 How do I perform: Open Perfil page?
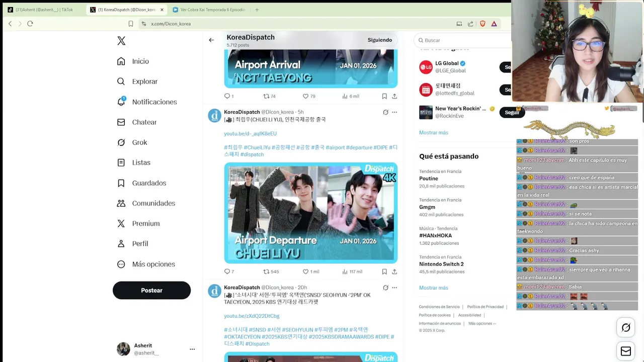(132, 243)
